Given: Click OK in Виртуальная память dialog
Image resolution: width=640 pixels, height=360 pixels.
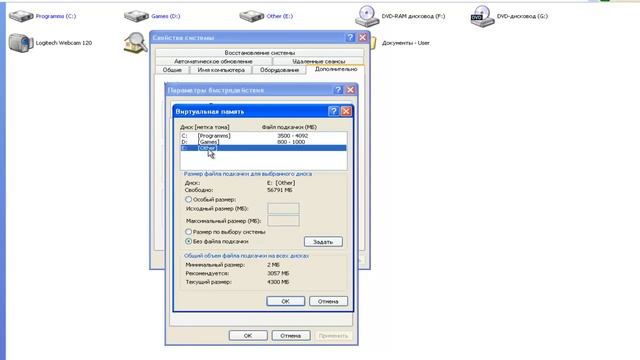Looking at the screenshot, I should click(x=285, y=301).
